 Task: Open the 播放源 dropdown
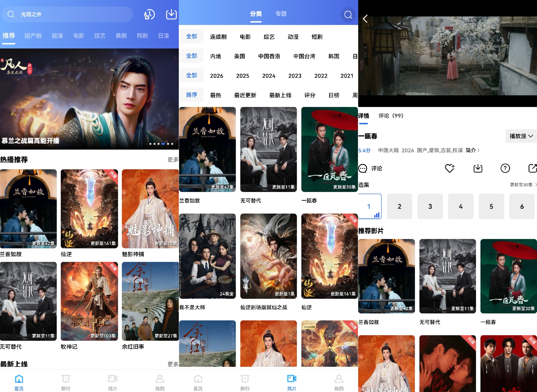point(521,136)
